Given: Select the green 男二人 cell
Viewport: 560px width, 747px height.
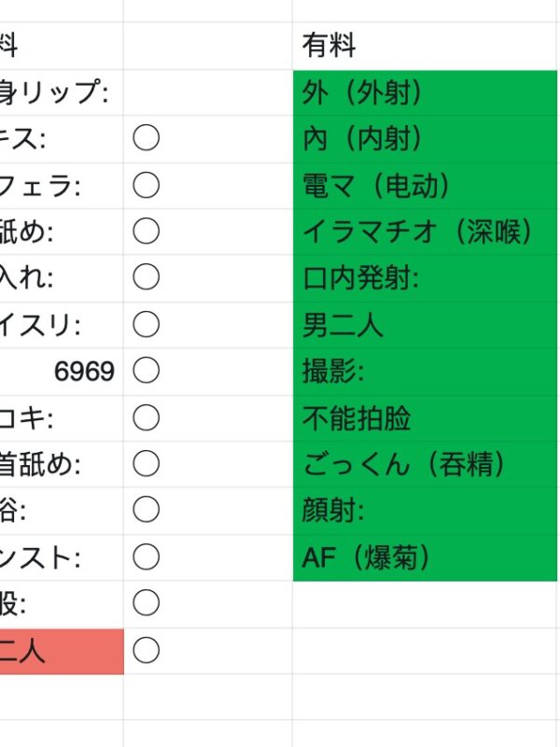Looking at the screenshot, I should (x=425, y=325).
